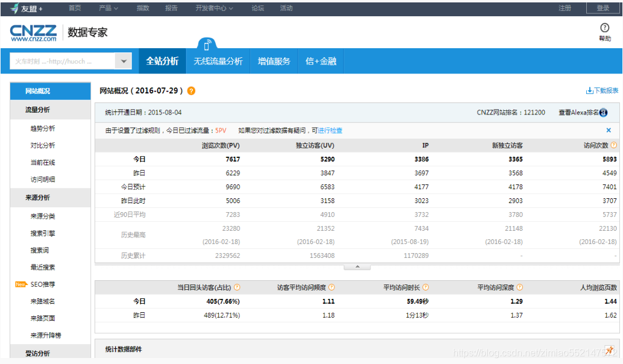Open 来路页面 in sidebar
This screenshot has height=364, width=623.
[43, 318]
